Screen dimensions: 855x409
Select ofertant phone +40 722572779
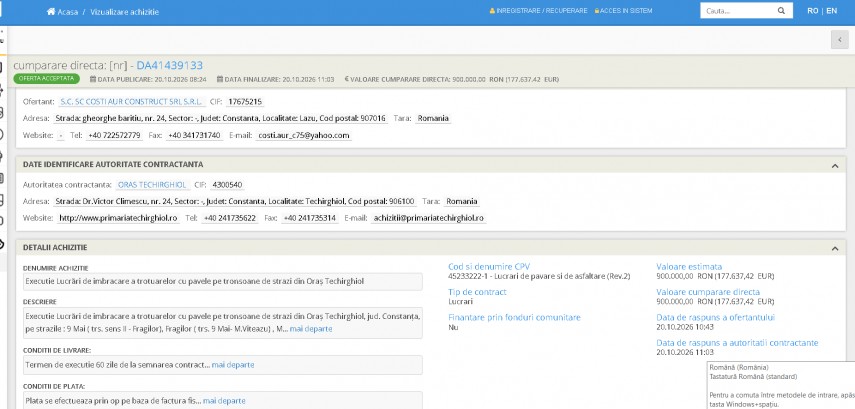coord(114,135)
